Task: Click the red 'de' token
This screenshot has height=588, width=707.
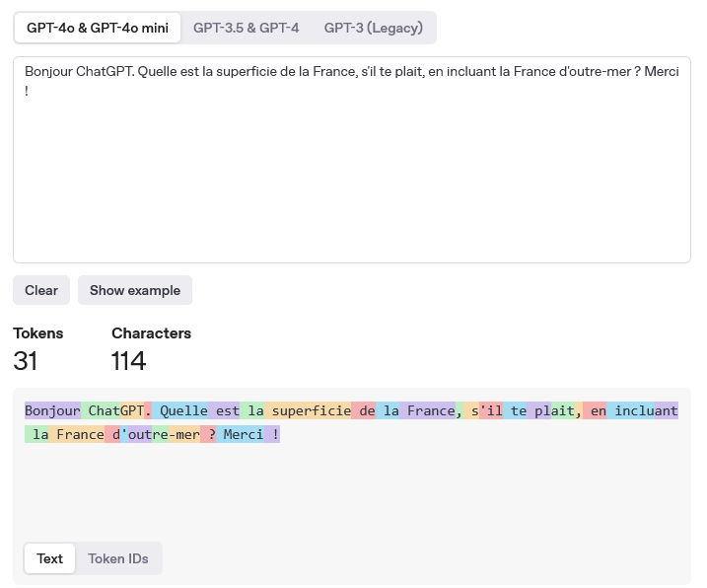Action: click(364, 410)
